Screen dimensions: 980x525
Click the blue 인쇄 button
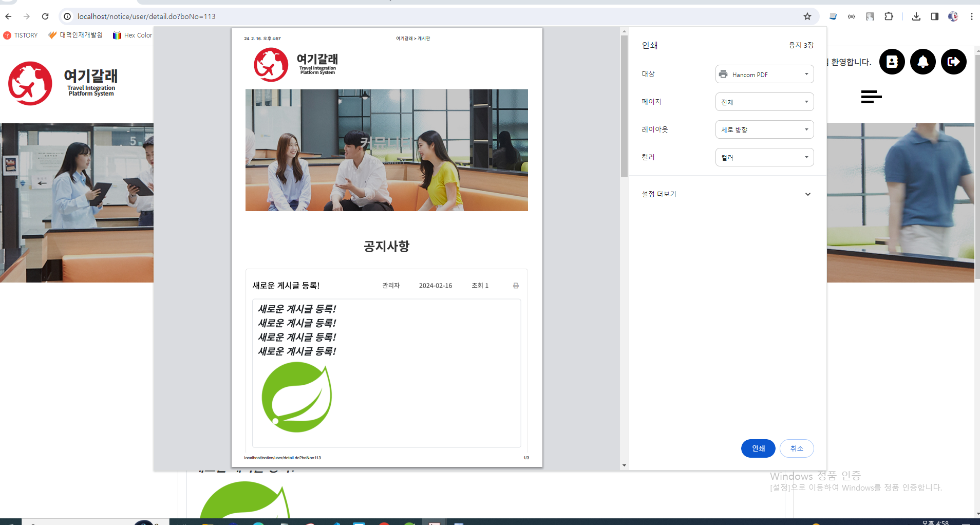(758, 448)
